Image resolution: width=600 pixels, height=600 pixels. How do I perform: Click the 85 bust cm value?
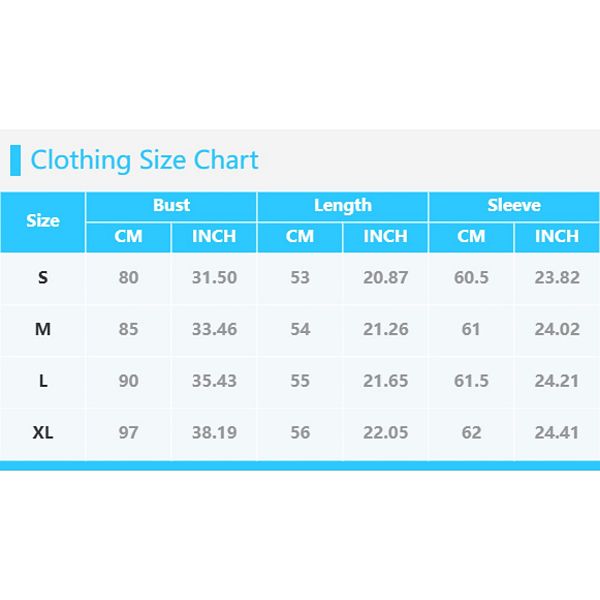[128, 329]
